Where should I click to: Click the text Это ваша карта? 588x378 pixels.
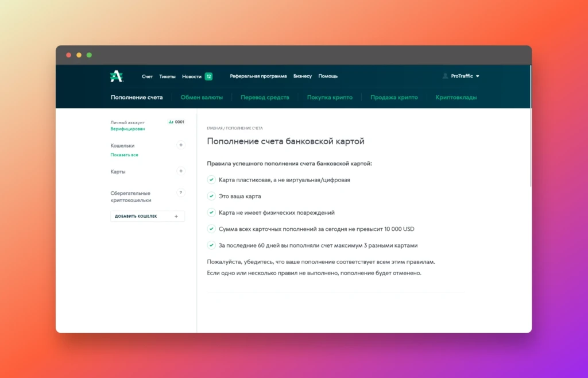coord(240,196)
